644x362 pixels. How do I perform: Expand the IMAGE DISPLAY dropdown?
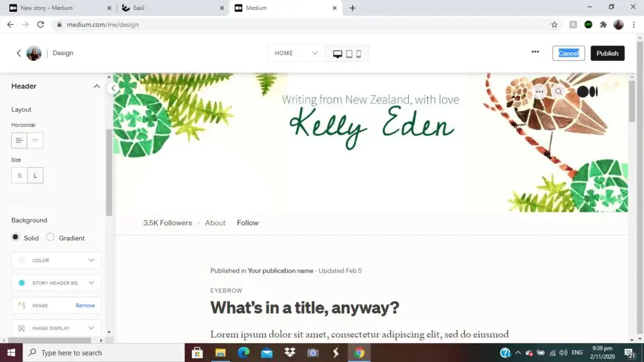click(x=56, y=328)
